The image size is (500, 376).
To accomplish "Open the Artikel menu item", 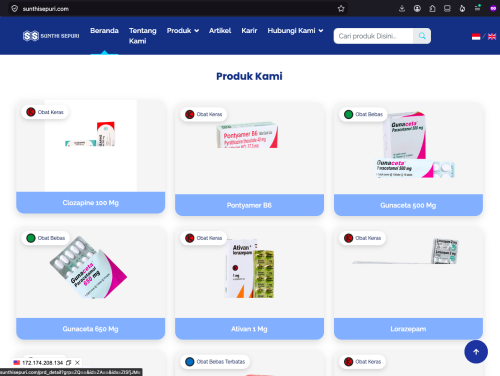I will point(220,31).
